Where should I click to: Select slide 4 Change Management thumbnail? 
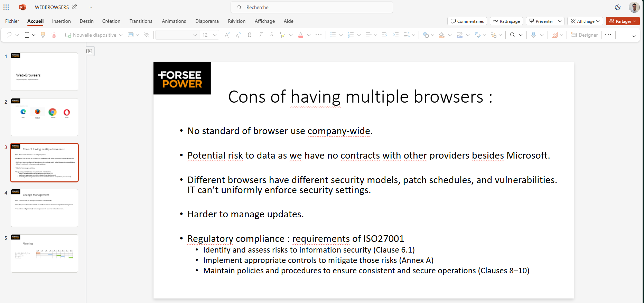[44, 208]
